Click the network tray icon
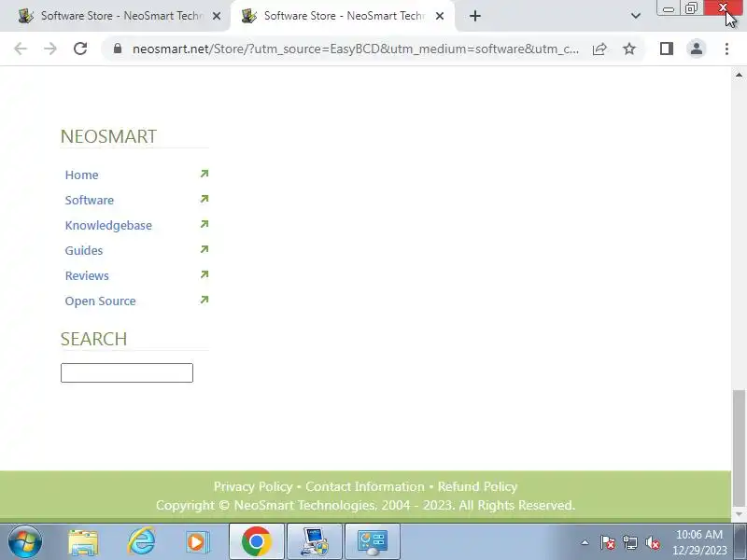747x560 pixels. click(x=630, y=542)
